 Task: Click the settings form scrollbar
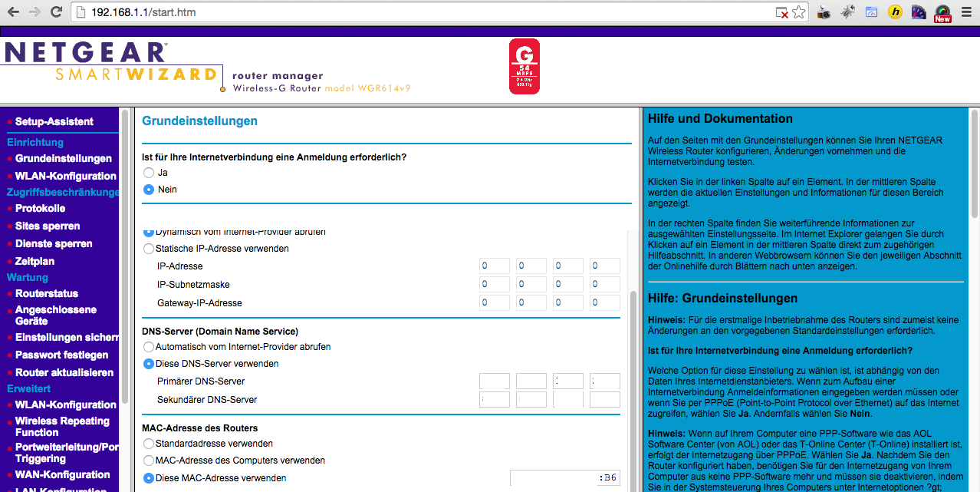click(633, 391)
